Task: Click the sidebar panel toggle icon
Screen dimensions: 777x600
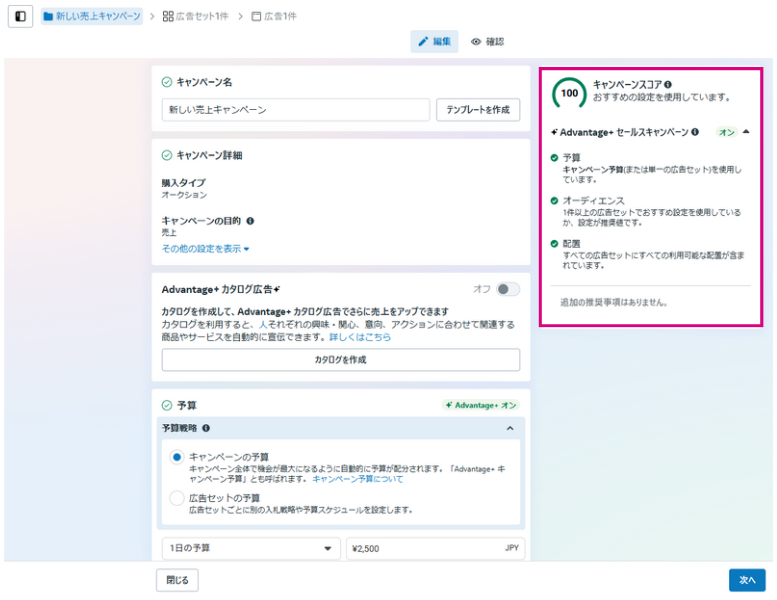Action: tap(20, 17)
